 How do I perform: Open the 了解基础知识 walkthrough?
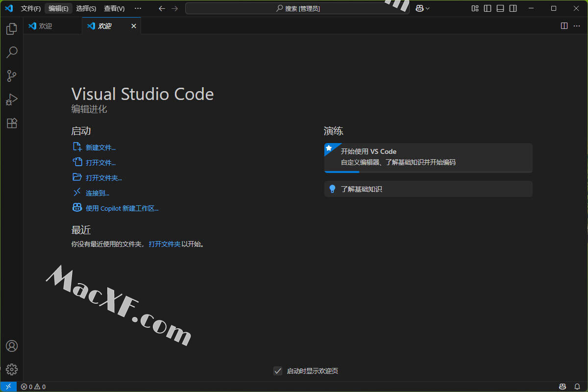pos(428,189)
